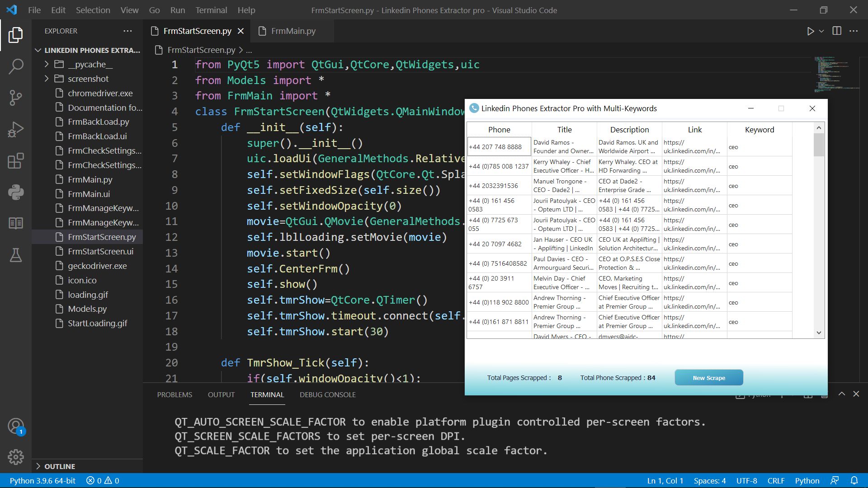868x488 pixels.
Task: Open the run button dropdown arrow
Action: 821,31
